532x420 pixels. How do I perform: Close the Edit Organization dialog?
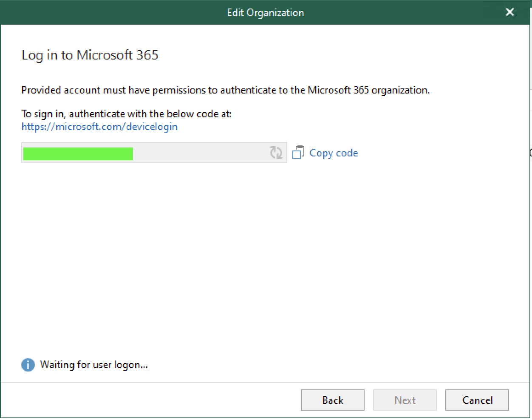click(510, 12)
